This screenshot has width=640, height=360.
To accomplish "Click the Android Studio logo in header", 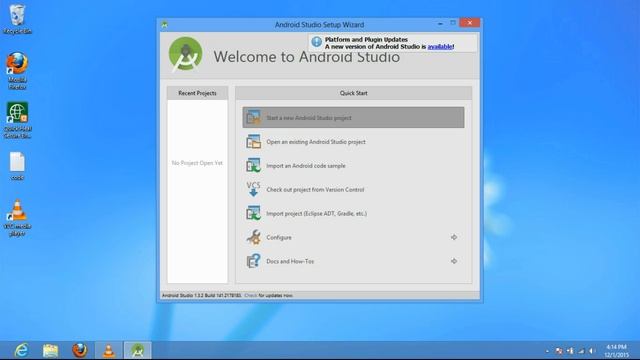I will [186, 55].
